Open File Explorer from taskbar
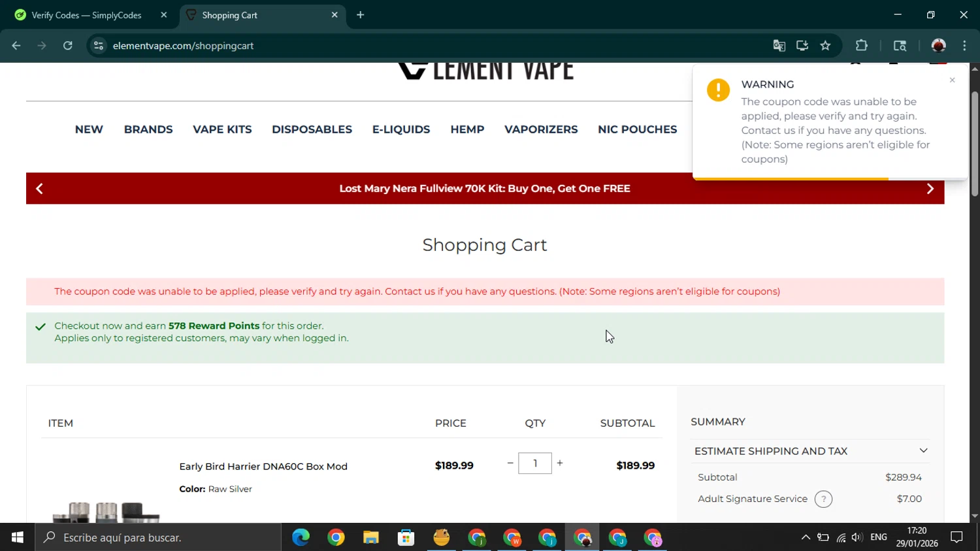Viewport: 980px width, 551px height. click(371, 538)
